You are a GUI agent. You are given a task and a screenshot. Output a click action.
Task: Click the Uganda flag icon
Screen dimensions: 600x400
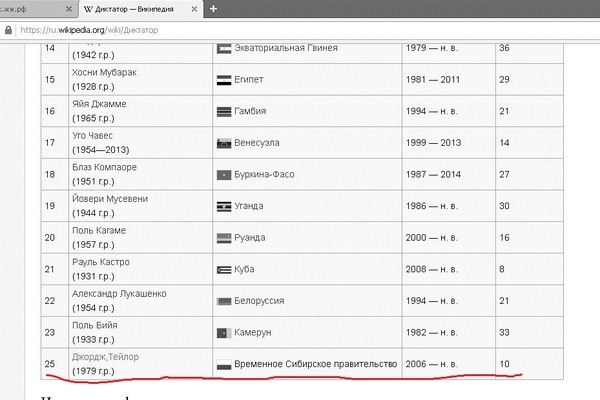pos(224,207)
